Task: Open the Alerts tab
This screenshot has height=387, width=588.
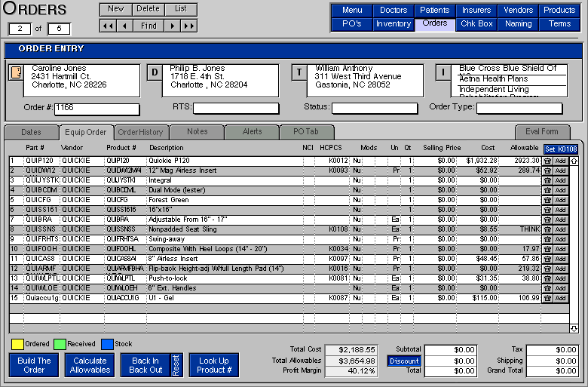Action: [x=252, y=132]
